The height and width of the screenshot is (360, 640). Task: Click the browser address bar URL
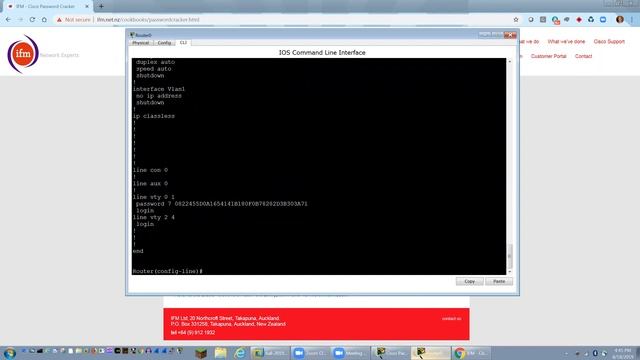[x=148, y=20]
